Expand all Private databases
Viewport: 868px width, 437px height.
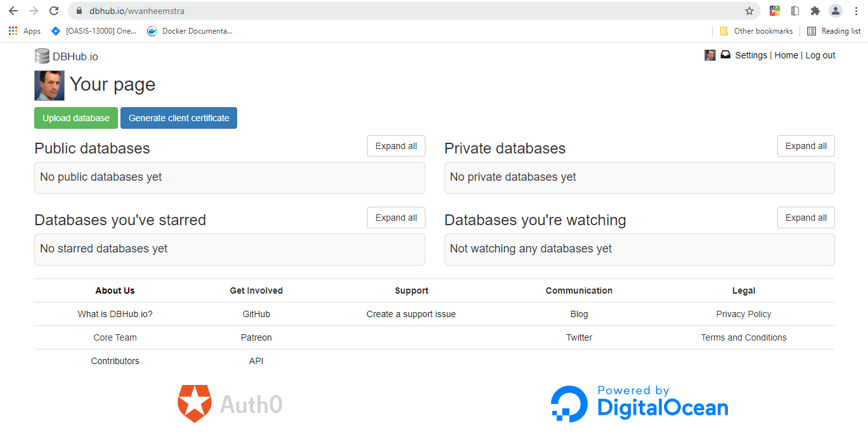point(806,146)
